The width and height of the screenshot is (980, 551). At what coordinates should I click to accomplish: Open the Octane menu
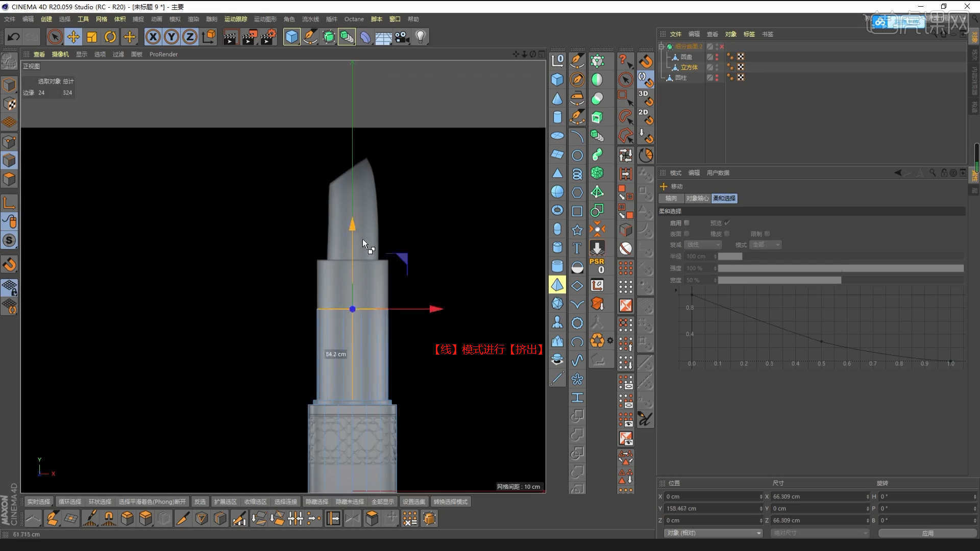coord(354,19)
